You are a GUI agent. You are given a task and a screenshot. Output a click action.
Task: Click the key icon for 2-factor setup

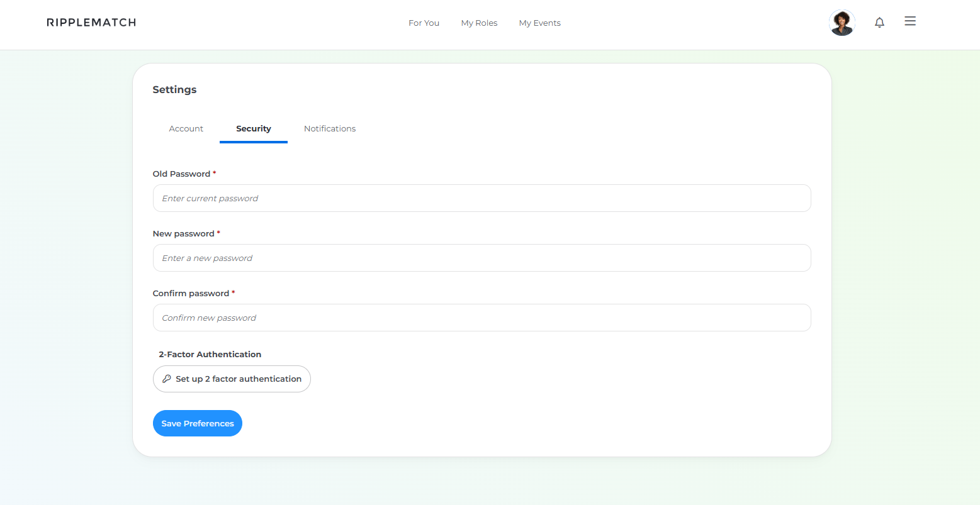coord(167,379)
